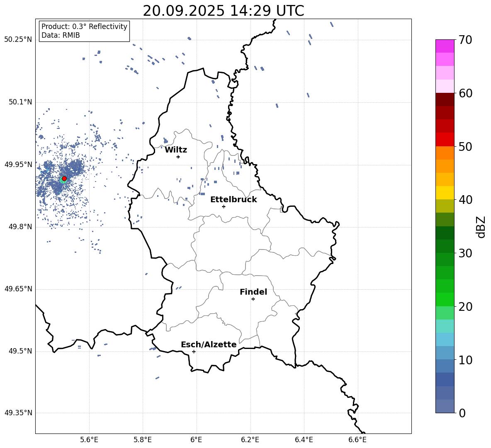Click the 30 colorbar tick value

click(465, 253)
